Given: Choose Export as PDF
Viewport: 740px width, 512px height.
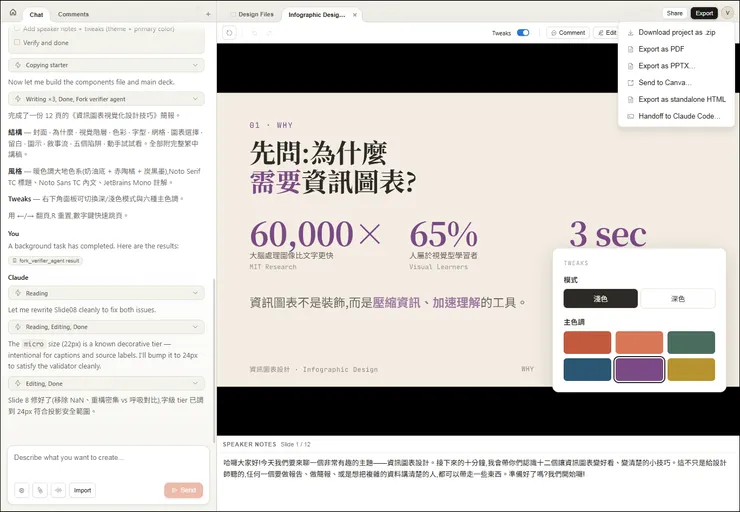Looking at the screenshot, I should (x=676, y=49).
